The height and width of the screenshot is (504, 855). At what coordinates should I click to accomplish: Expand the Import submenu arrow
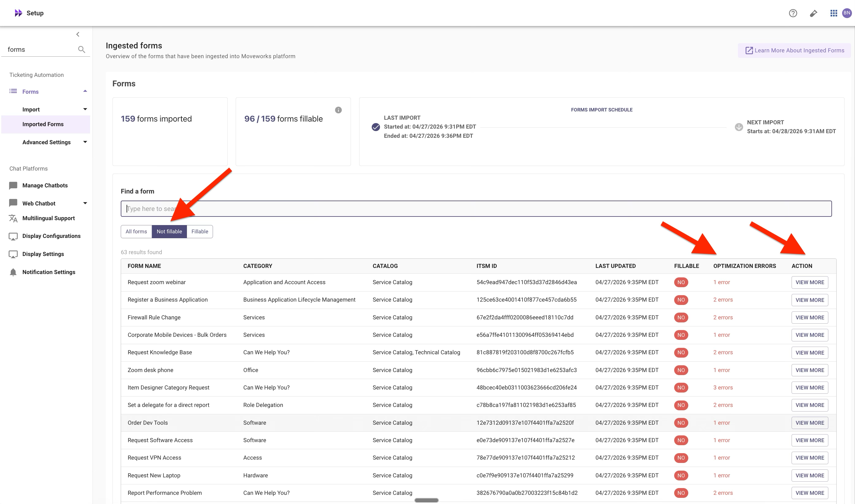click(x=85, y=109)
